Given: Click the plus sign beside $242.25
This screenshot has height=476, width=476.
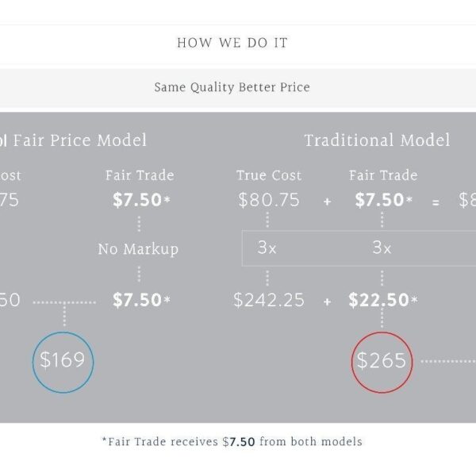Looking at the screenshot, I should 327,301.
